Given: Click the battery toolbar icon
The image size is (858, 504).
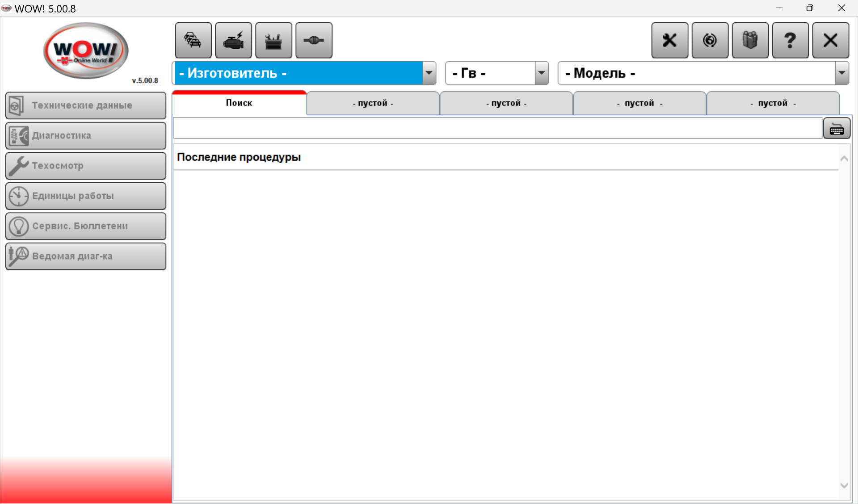Looking at the screenshot, I should 273,40.
